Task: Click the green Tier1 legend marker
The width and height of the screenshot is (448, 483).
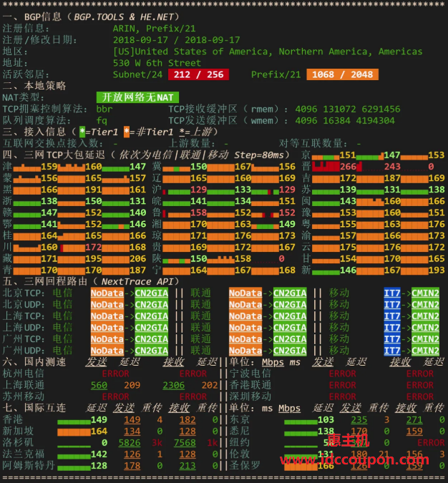Action: tap(82, 132)
